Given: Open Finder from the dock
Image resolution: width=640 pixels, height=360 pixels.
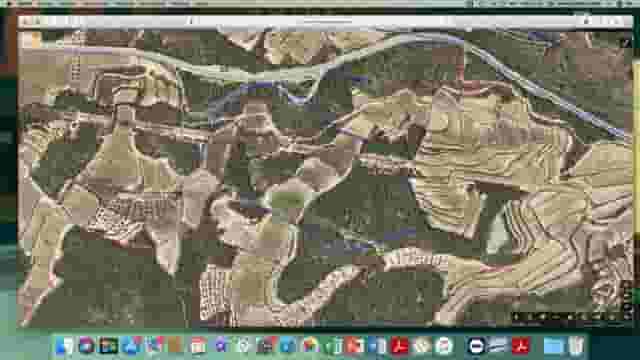Looking at the screenshot, I should [x=63, y=346].
